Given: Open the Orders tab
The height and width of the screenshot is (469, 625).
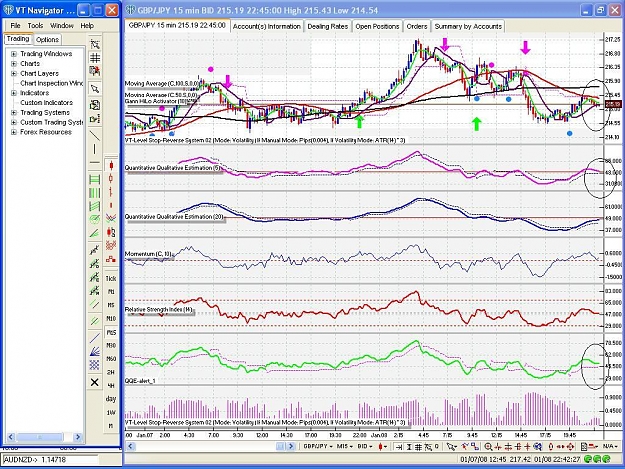Looking at the screenshot, I should 417,26.
